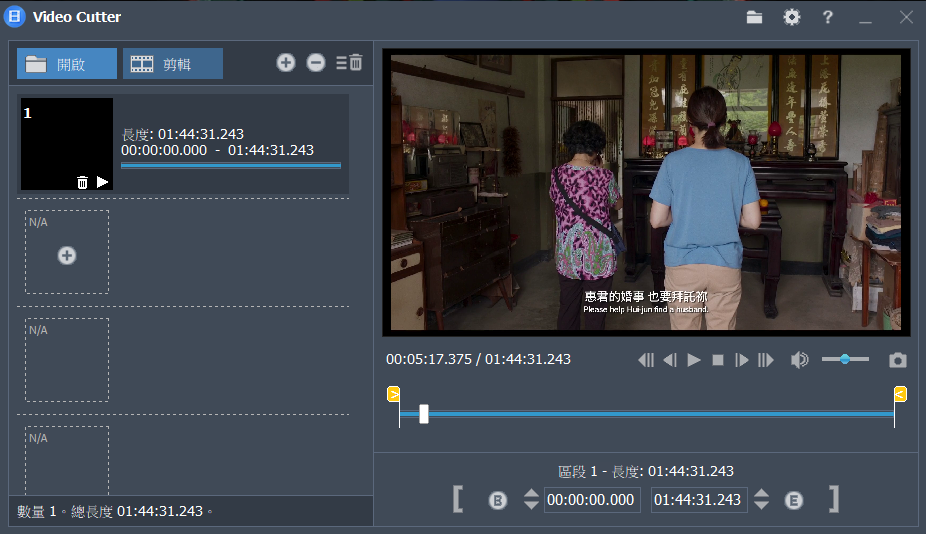Delete segment 1 via thumbnail trash icon
This screenshot has width=926, height=534.
coord(83,182)
